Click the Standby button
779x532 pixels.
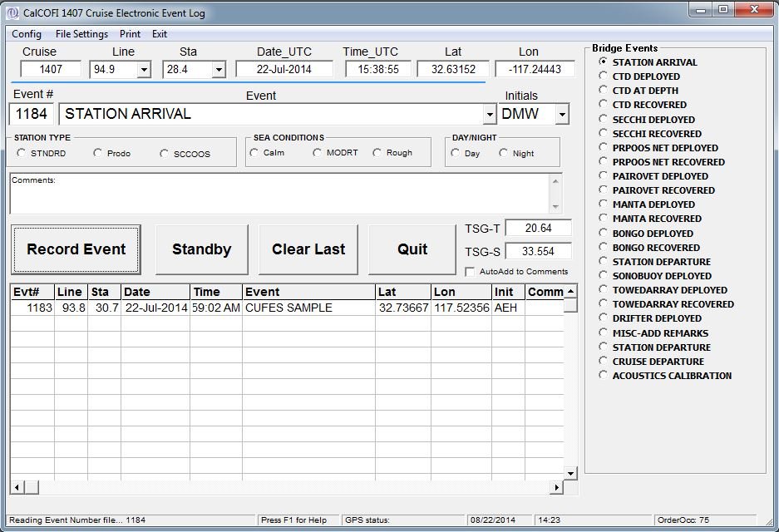201,249
